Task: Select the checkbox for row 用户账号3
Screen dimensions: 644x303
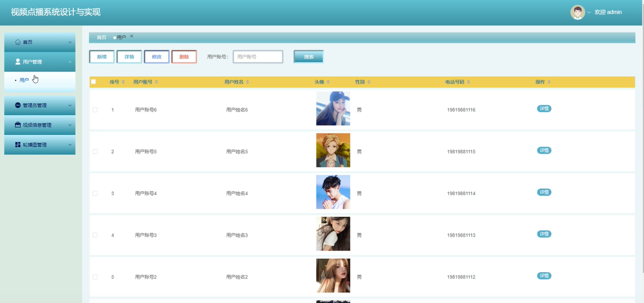Action: click(95, 235)
